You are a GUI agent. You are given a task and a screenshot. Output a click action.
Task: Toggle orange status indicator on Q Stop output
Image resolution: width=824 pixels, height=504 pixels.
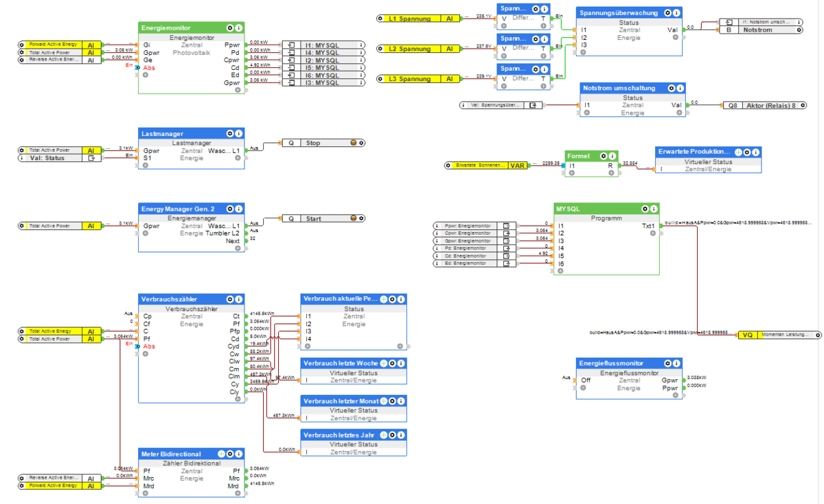pos(354,143)
